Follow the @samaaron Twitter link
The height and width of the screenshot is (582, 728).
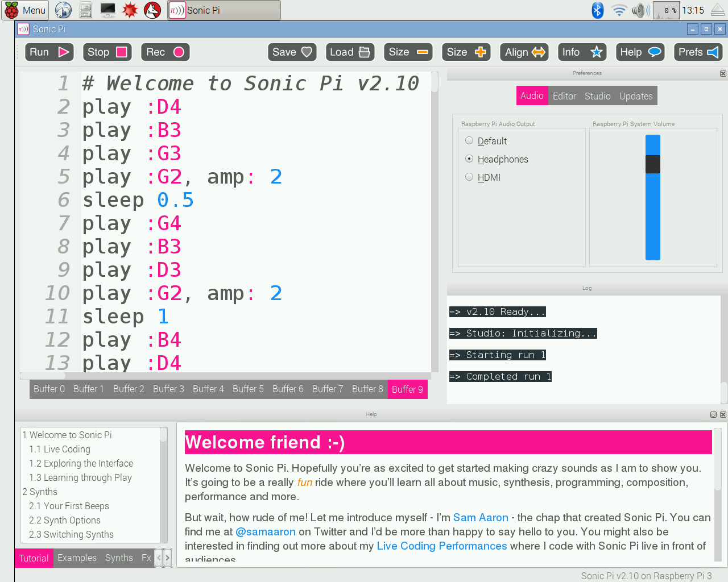tap(266, 531)
